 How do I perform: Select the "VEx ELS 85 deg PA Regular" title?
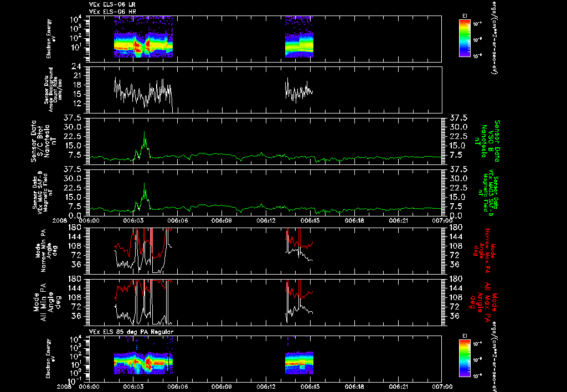point(131,332)
